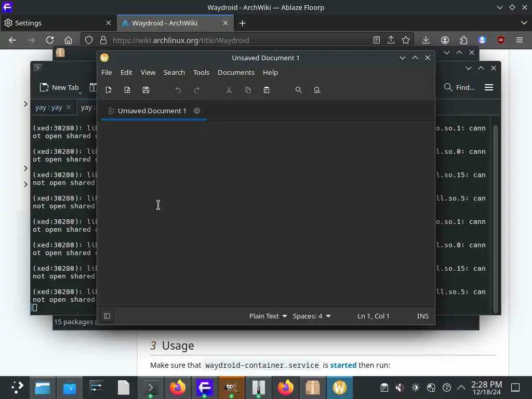
Task: Open the View menu
Action: pos(148,72)
